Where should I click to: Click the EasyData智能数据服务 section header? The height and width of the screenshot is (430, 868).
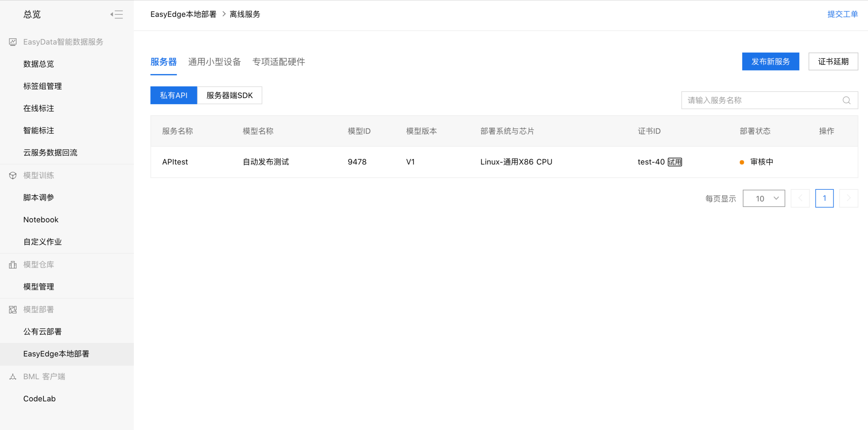[63, 42]
